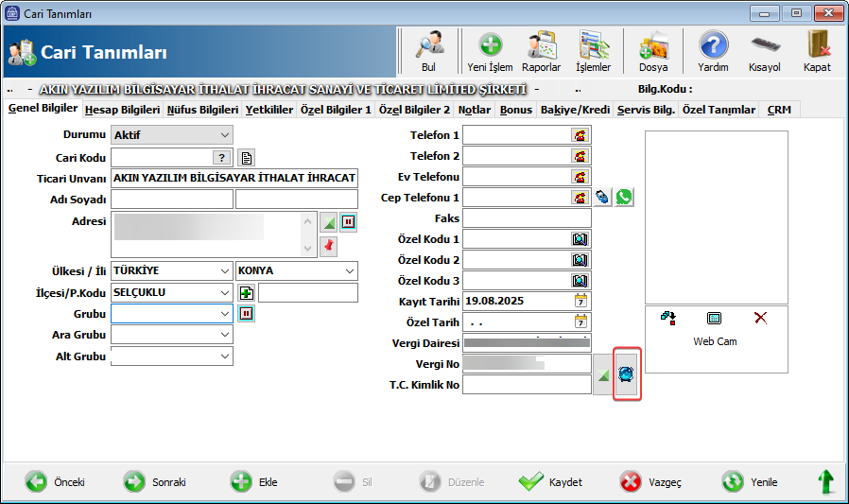The image size is (849, 504).
Task: Open the calendar picker for Kayıt Tarihi
Action: 580,301
